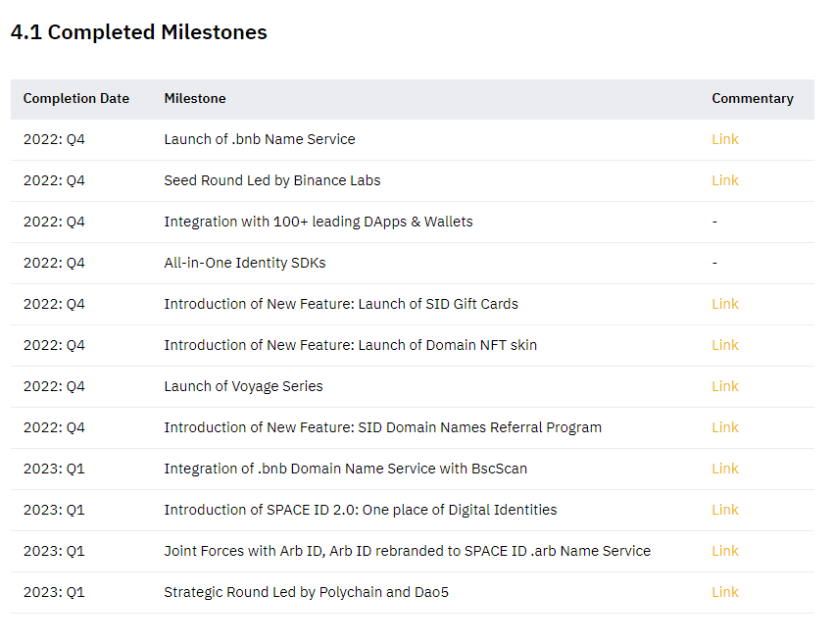
Task: Open Link for SPACE ID 2.0 introduction
Action: coord(725,510)
